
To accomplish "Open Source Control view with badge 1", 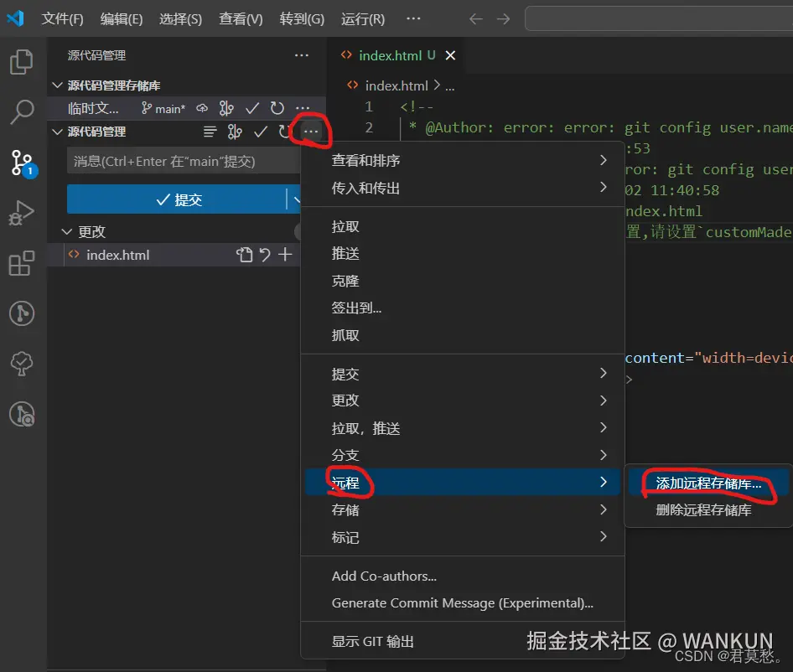I will [23, 163].
